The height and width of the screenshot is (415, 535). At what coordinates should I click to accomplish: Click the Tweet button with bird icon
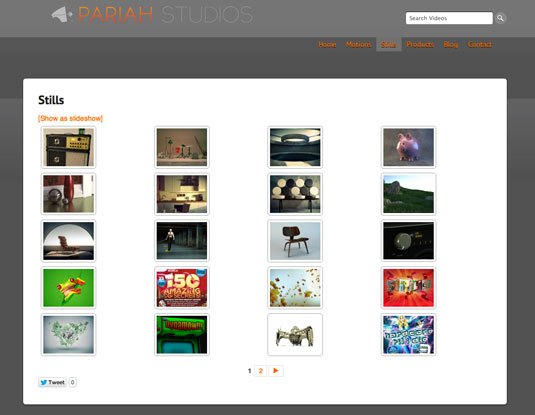(x=52, y=382)
